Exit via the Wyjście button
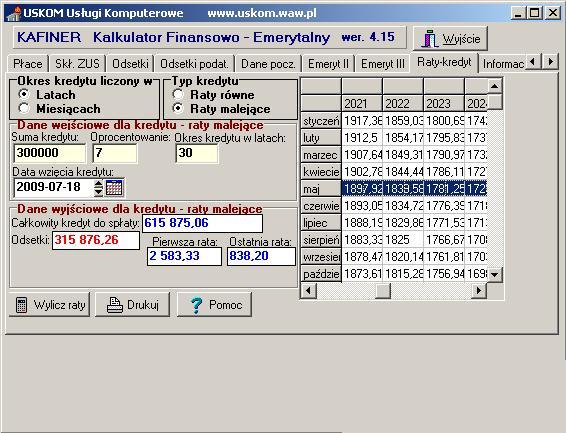Image resolution: width=566 pixels, height=433 pixels. pos(450,38)
